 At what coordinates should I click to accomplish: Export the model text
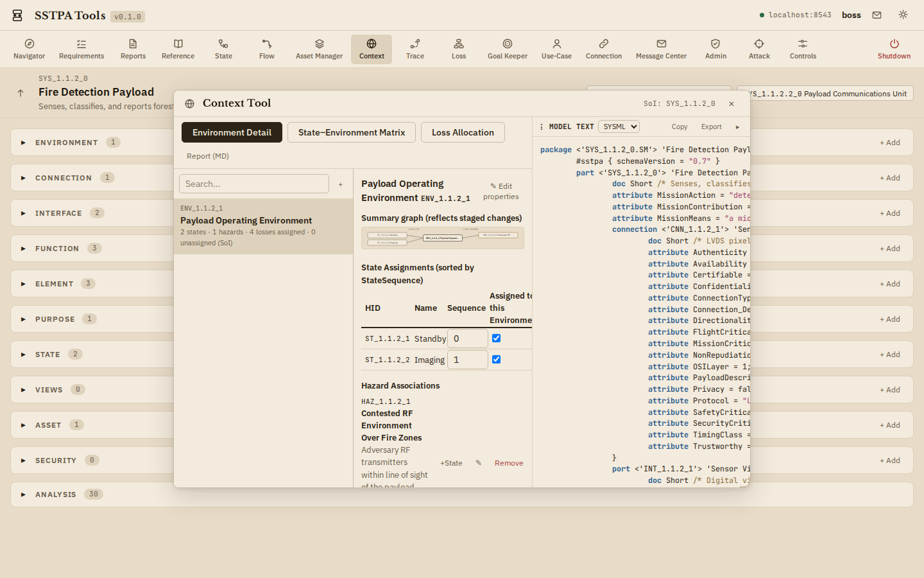[x=711, y=127]
